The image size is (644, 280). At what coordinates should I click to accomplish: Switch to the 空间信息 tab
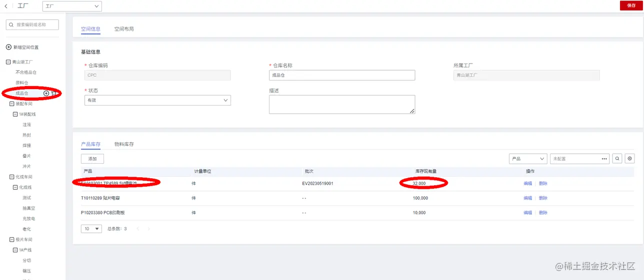pyautogui.click(x=90, y=29)
